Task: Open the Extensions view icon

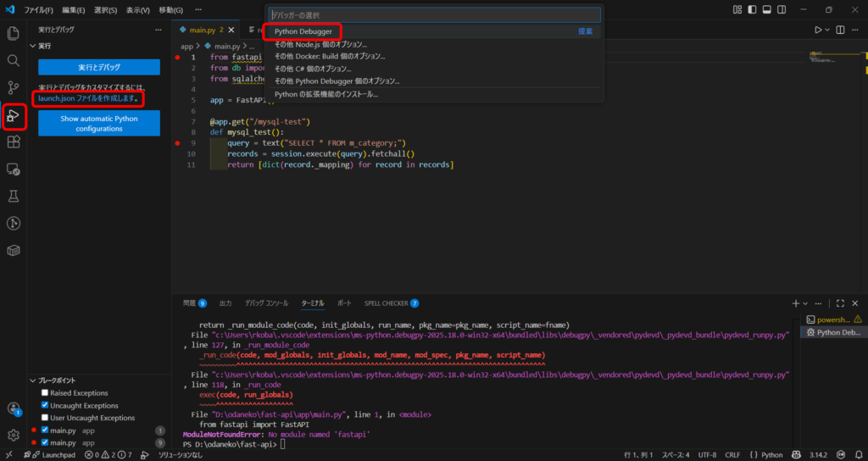Action: point(13,142)
